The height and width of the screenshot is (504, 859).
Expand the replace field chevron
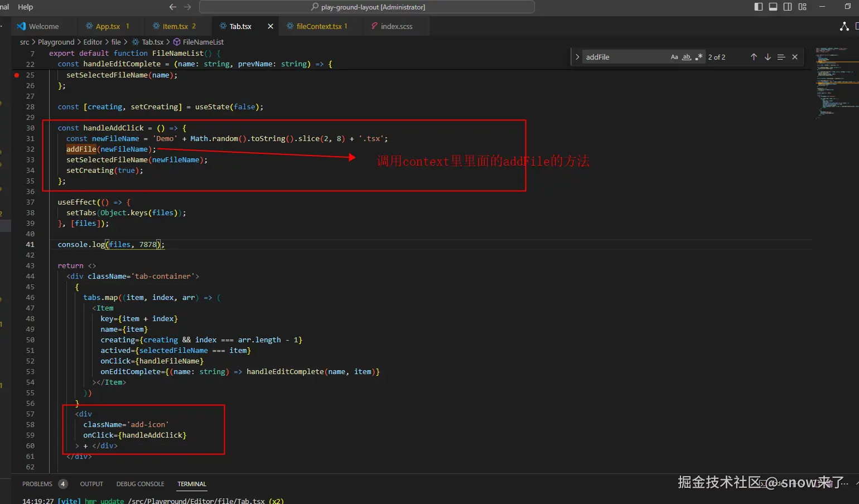[x=577, y=57]
